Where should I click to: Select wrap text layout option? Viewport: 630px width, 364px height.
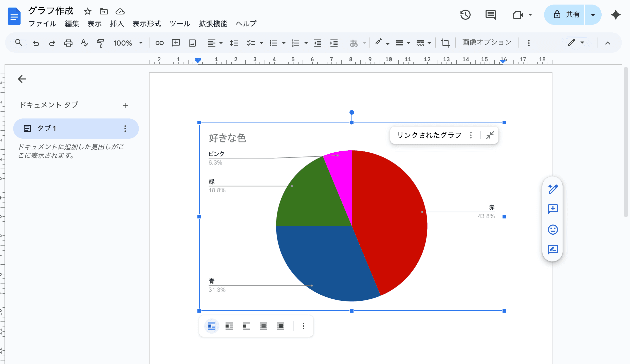(229, 326)
